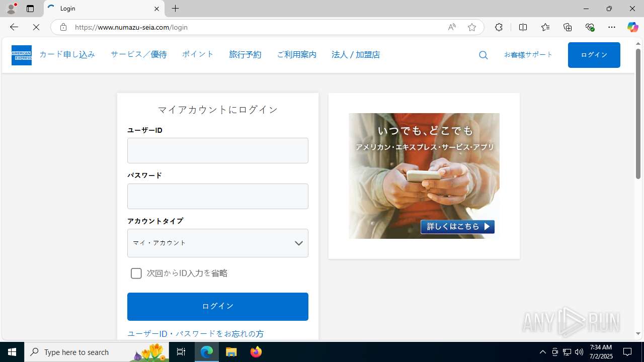Open the browser profile icon
Viewport: 644px width, 362px height.
[11, 9]
